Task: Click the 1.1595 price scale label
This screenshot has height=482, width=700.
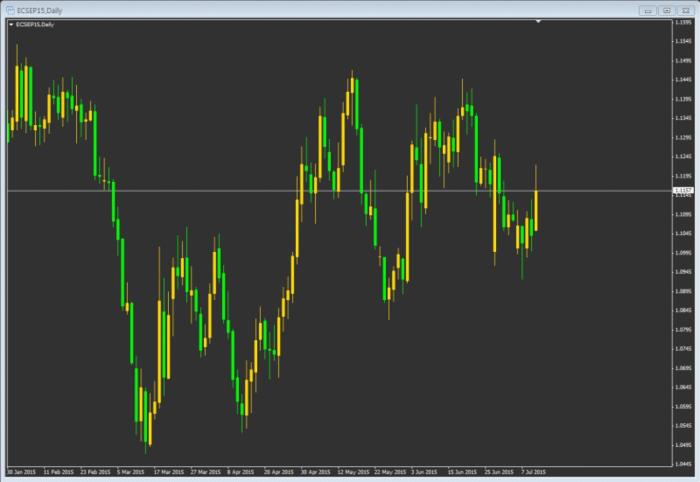Action: point(682,22)
